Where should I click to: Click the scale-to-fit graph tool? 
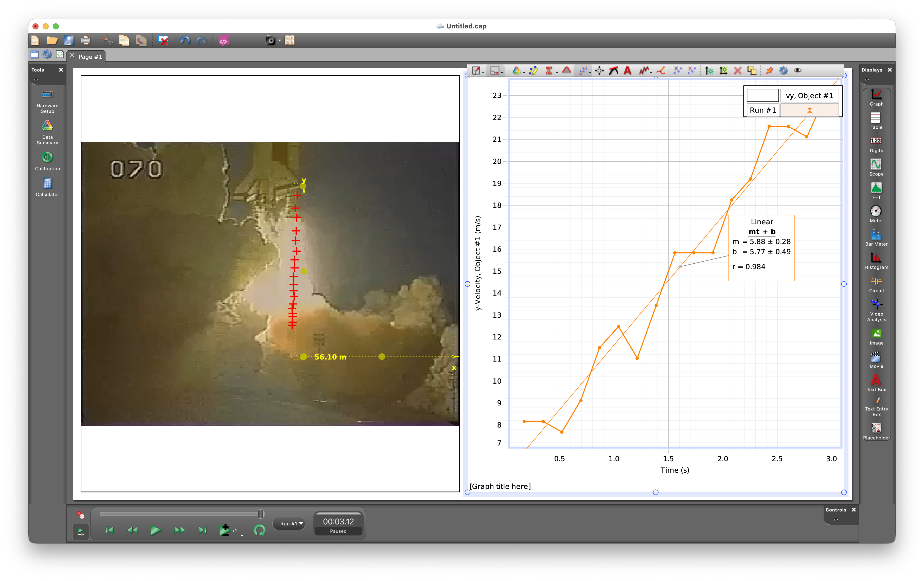pyautogui.click(x=476, y=71)
